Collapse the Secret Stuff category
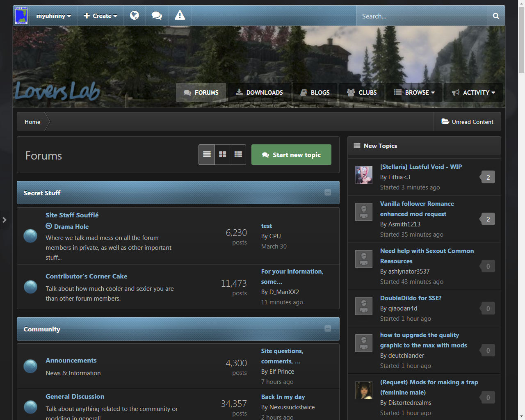This screenshot has width=525, height=420. [328, 192]
